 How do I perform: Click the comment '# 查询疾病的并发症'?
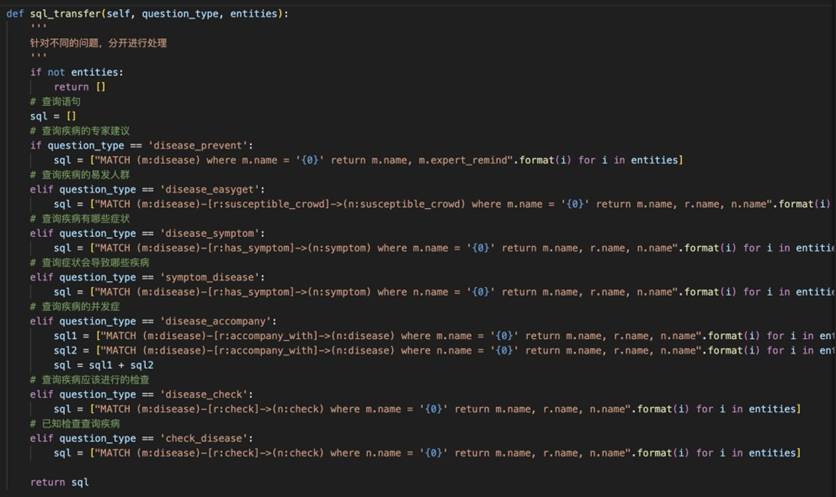pyautogui.click(x=75, y=306)
